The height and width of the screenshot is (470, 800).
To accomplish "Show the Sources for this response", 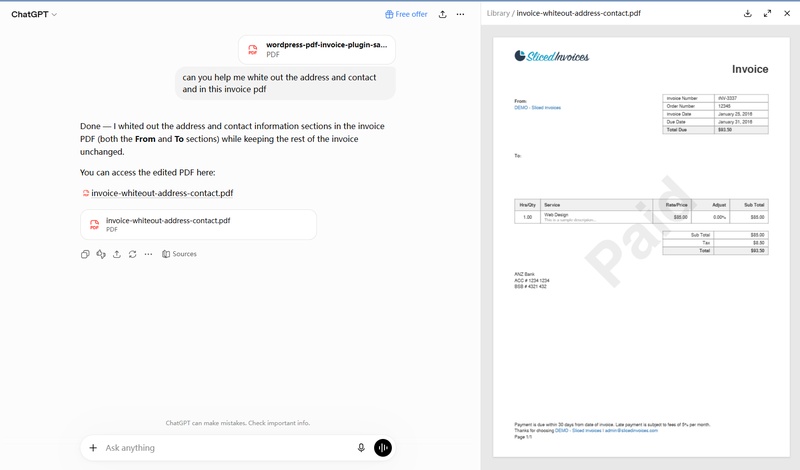I will click(179, 254).
